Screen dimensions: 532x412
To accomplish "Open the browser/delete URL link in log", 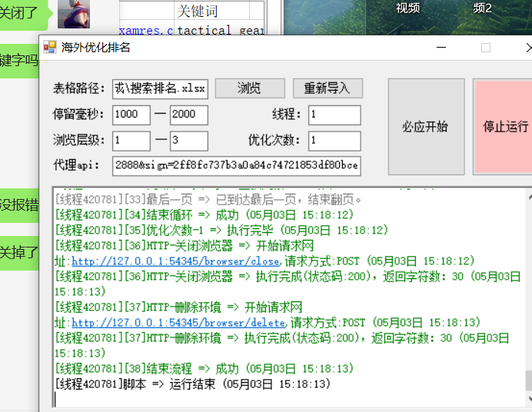I will [x=178, y=323].
